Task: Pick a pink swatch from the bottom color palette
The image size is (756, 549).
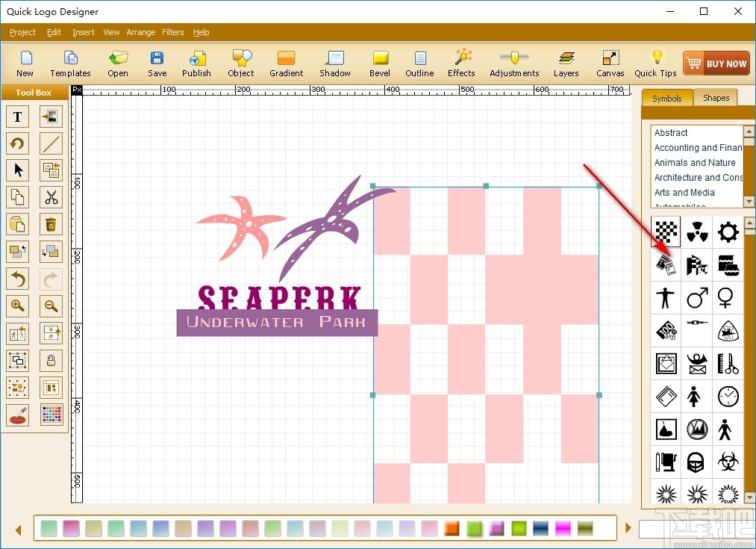Action: click(70, 528)
